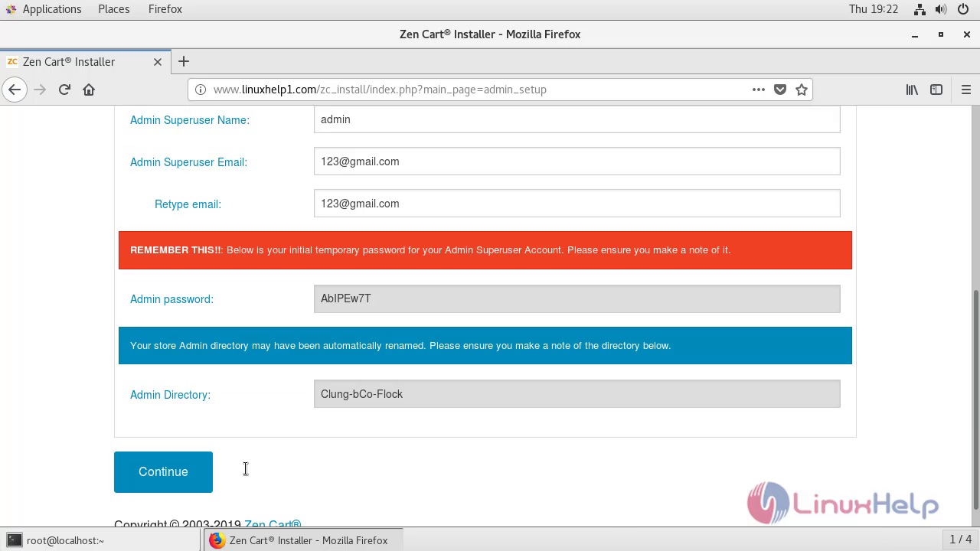Open the volume icon in top panel
Viewport: 980px width, 551px height.
click(941, 9)
